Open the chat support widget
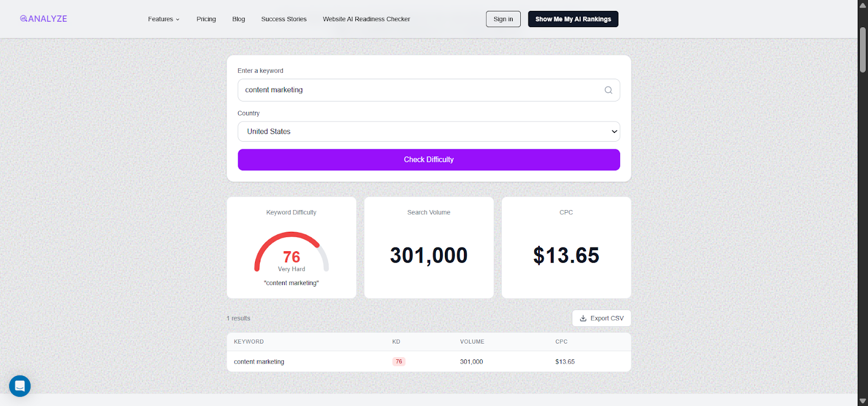 tap(20, 386)
